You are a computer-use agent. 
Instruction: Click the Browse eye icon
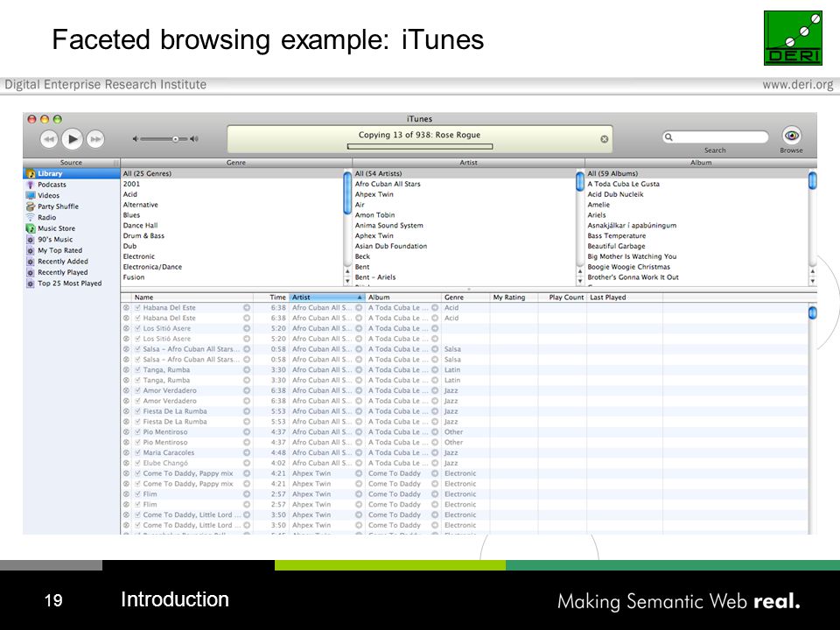pyautogui.click(x=791, y=136)
